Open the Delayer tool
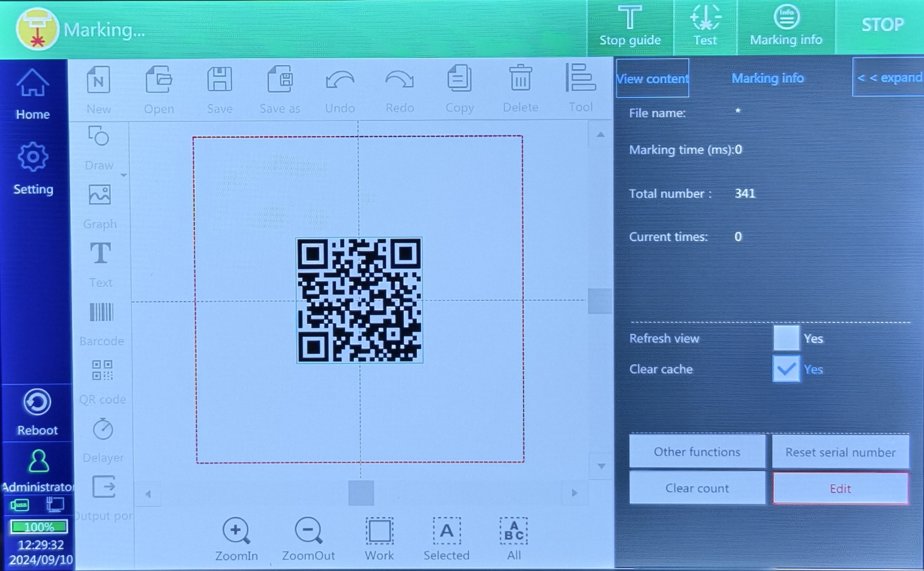Screen dimensions: 924x571 point(103,429)
